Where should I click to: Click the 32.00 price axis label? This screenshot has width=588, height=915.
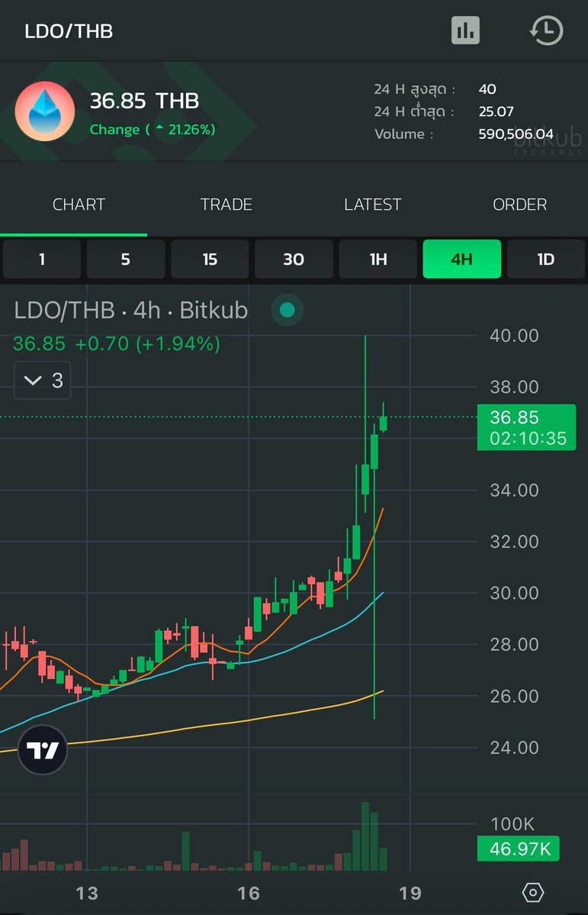pos(515,542)
